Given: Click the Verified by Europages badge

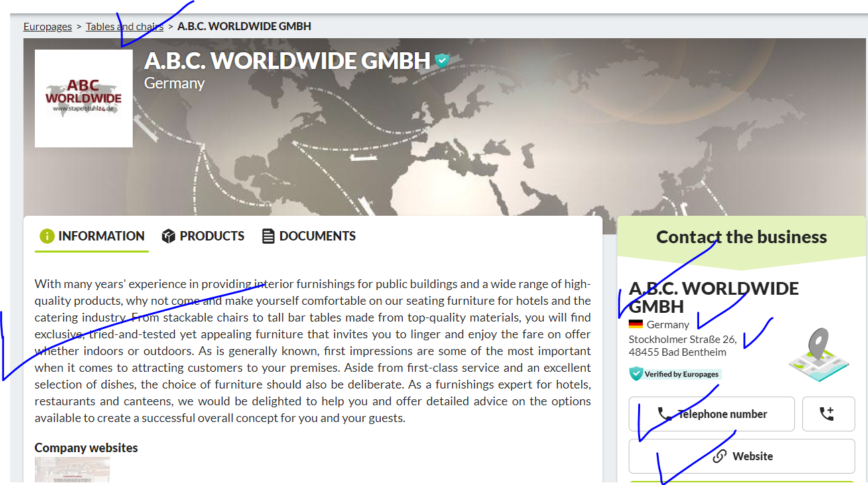Looking at the screenshot, I should (675, 374).
